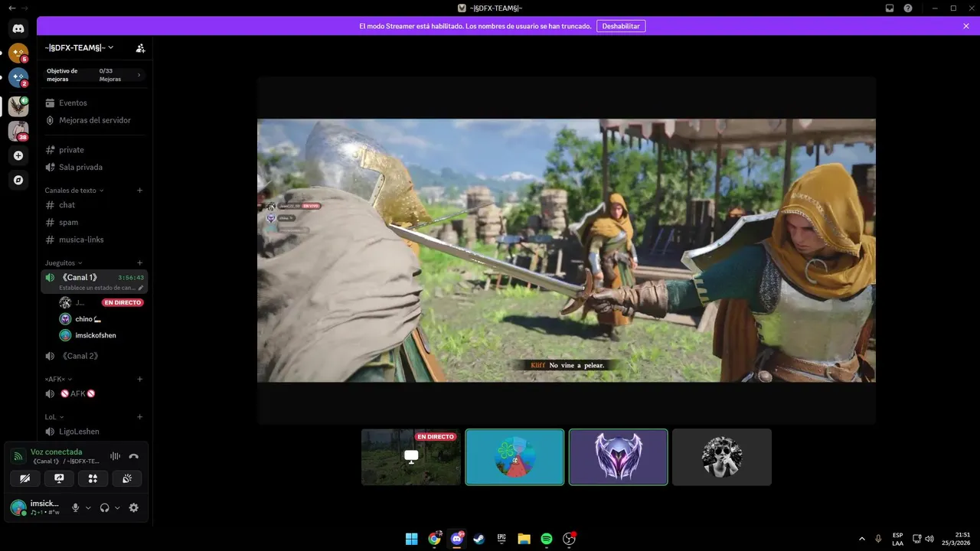
Task: Open Mejoras del servidor
Action: click(95, 120)
